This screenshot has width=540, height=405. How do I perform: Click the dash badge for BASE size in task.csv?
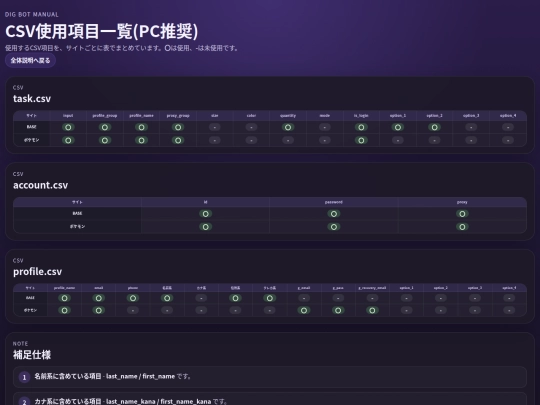[x=215, y=127]
